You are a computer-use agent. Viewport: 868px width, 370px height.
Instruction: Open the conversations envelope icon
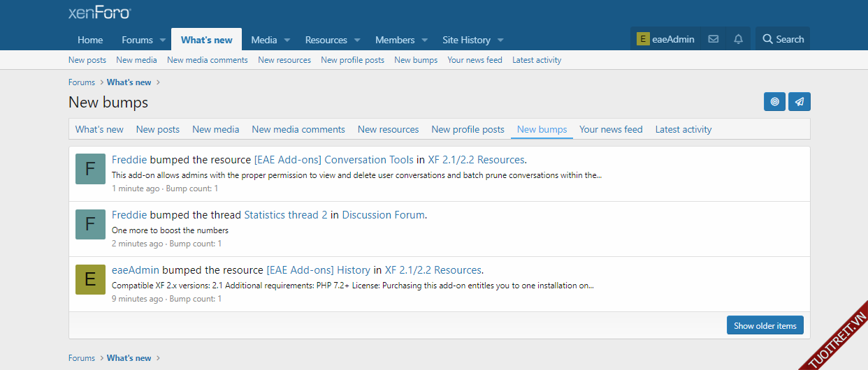tap(713, 39)
